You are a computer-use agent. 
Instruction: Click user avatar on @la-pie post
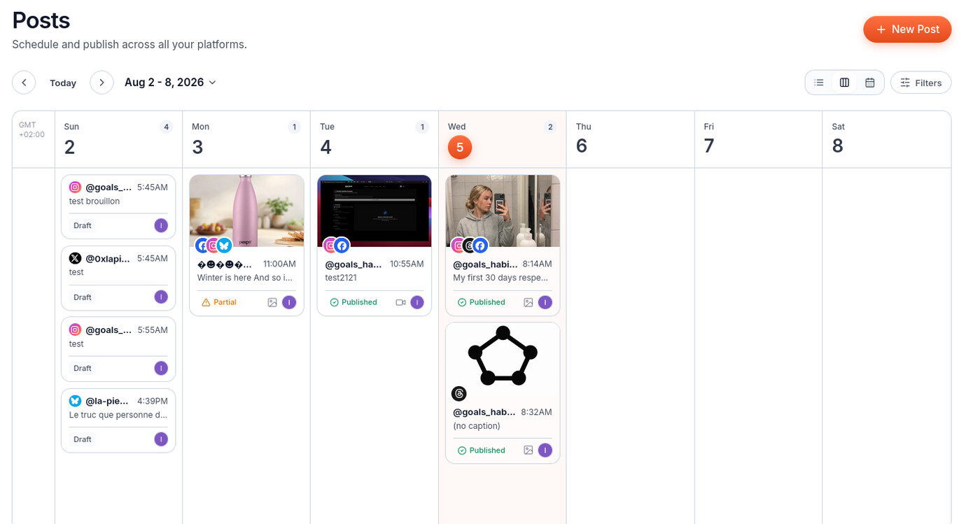(x=161, y=439)
